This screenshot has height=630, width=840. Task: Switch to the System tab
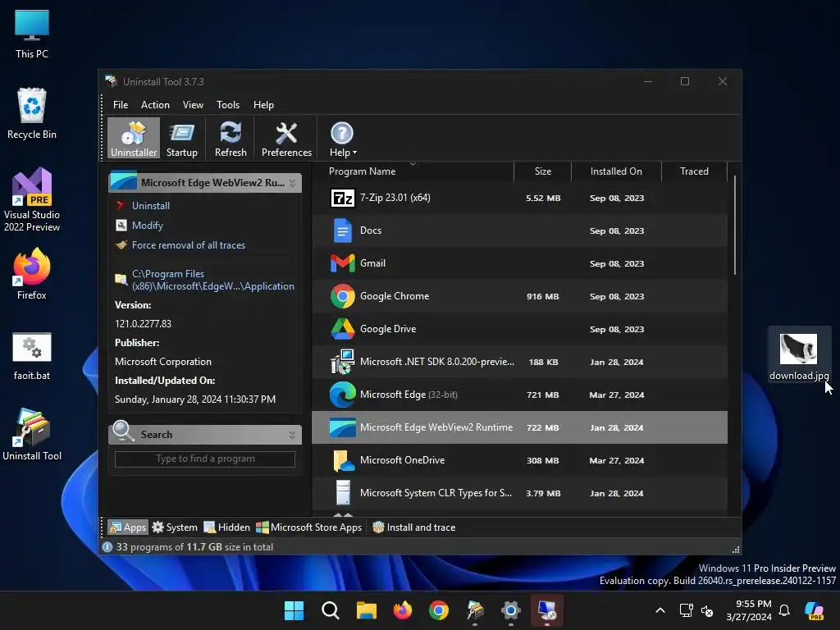pyautogui.click(x=175, y=527)
